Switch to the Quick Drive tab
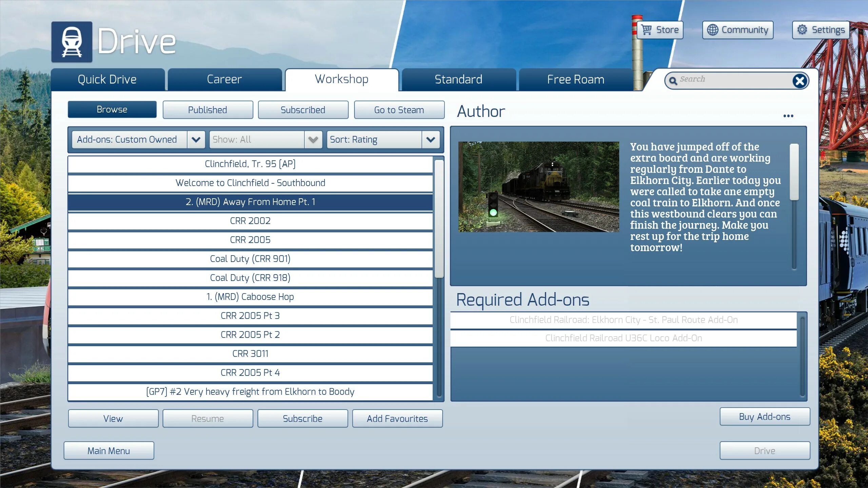This screenshot has width=868, height=488. pos(107,80)
